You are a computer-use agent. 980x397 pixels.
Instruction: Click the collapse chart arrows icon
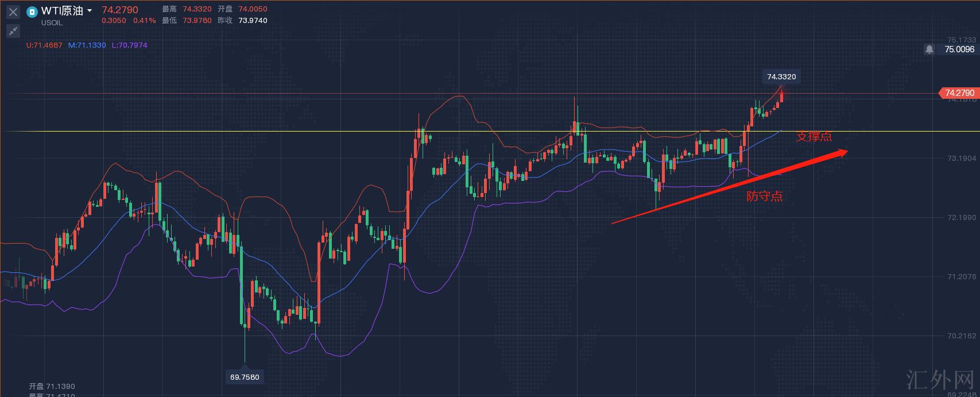pos(13,31)
